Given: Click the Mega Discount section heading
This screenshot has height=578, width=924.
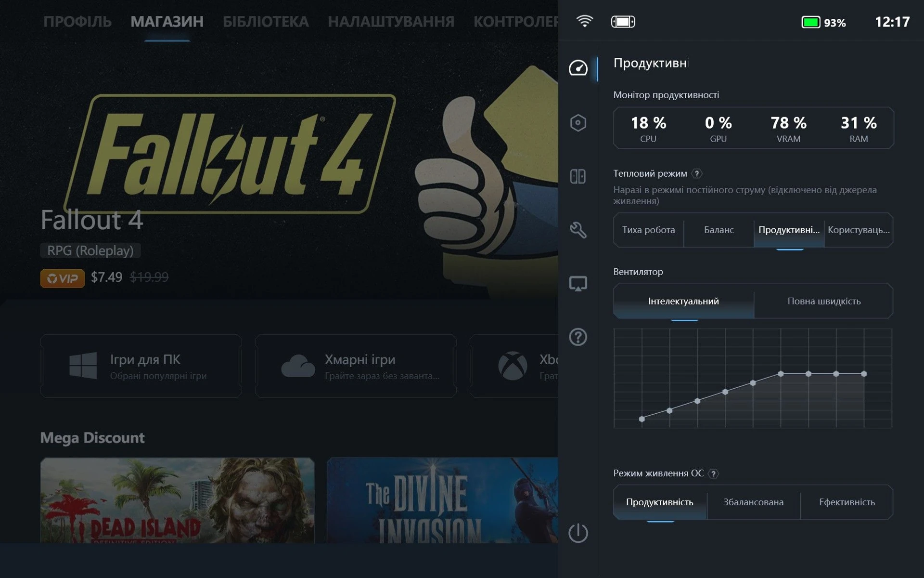Looking at the screenshot, I should [92, 438].
